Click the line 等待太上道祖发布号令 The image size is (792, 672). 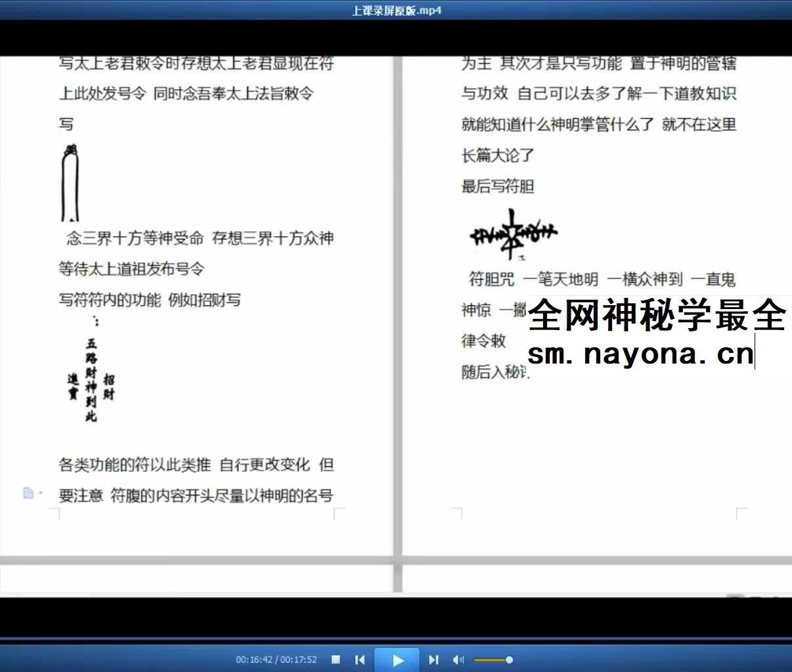[x=131, y=268]
